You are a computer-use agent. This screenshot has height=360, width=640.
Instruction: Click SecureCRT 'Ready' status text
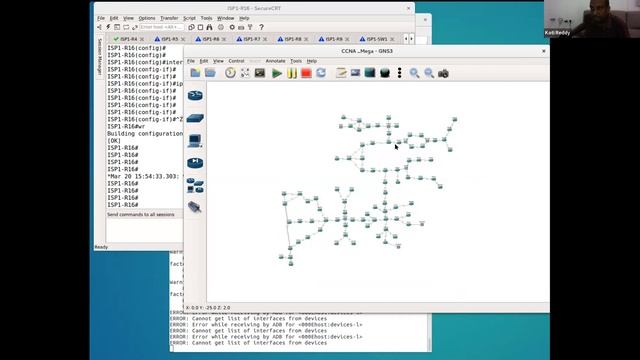click(x=101, y=247)
